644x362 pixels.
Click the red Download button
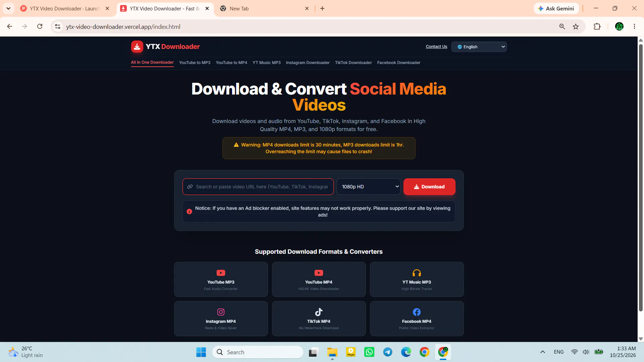[x=429, y=187]
